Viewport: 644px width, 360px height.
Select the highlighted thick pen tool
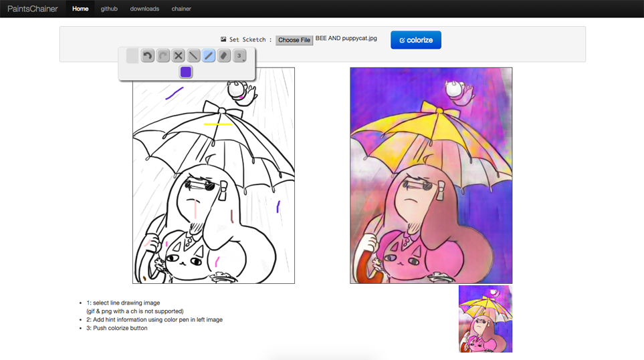tap(209, 55)
